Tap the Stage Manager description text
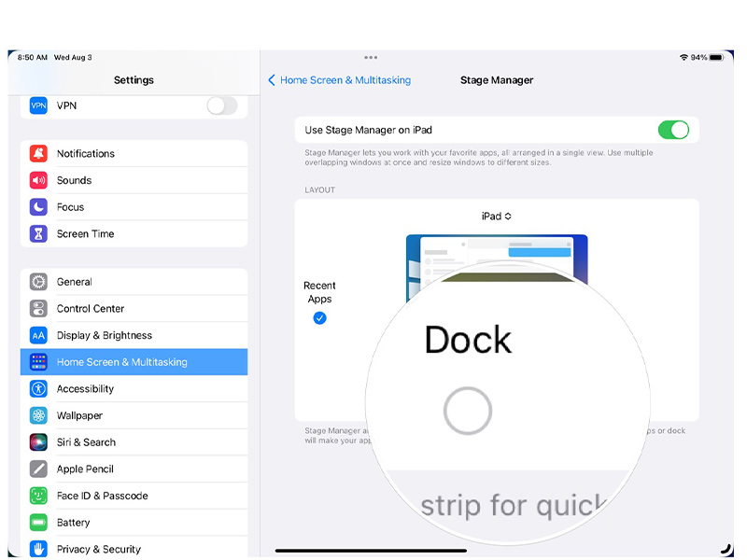Viewport: 747px width, 560px height. (x=479, y=157)
